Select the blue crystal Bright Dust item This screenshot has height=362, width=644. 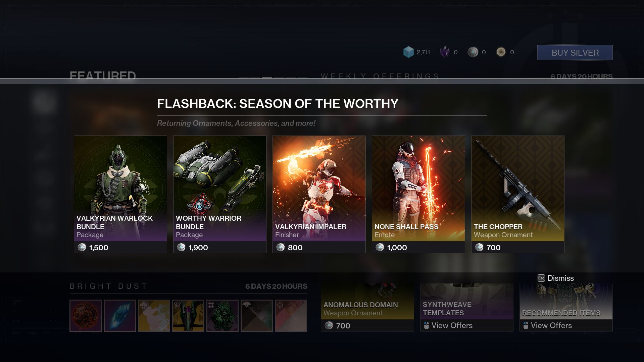coord(120,316)
